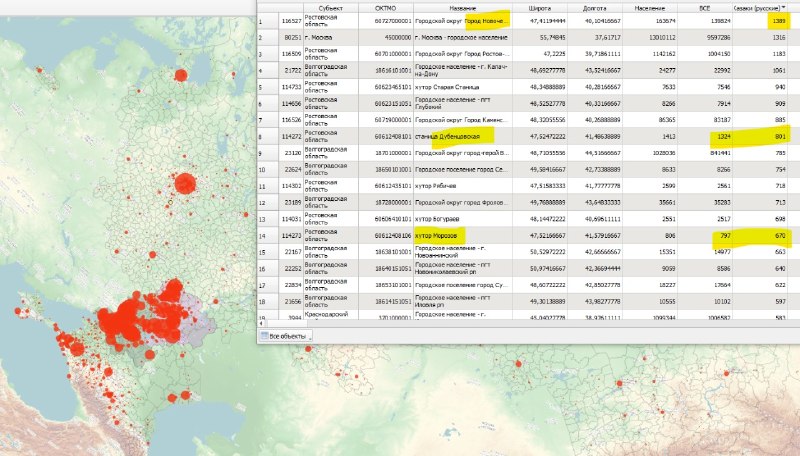
Task: Click the cell 'хутор Рябичев'
Action: point(463,186)
